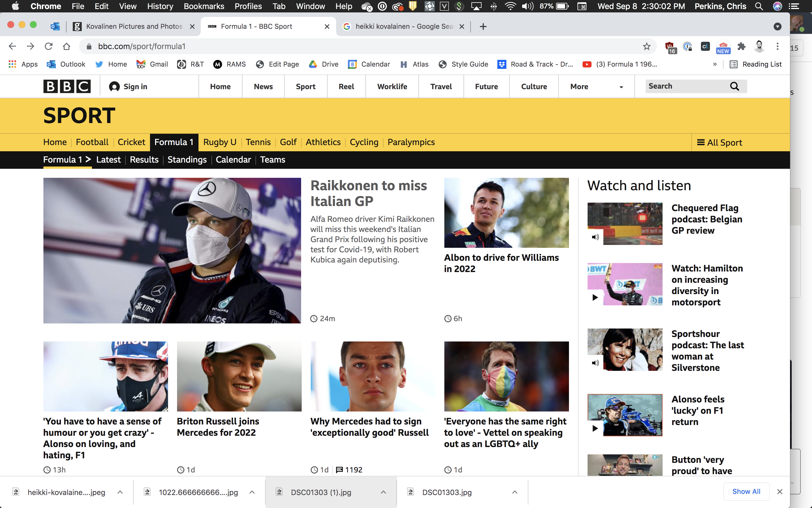
Task: Click the pinned Outlook tab icon
Action: tap(55, 27)
